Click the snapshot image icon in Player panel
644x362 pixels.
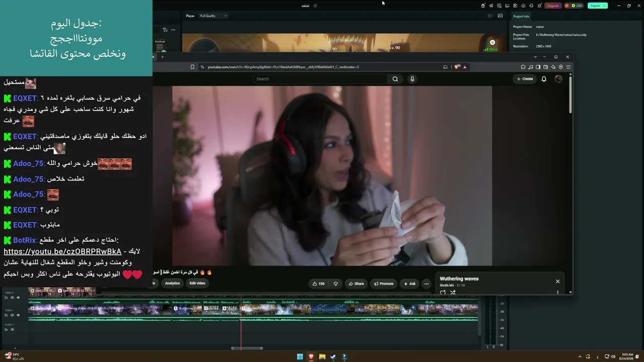500,16
